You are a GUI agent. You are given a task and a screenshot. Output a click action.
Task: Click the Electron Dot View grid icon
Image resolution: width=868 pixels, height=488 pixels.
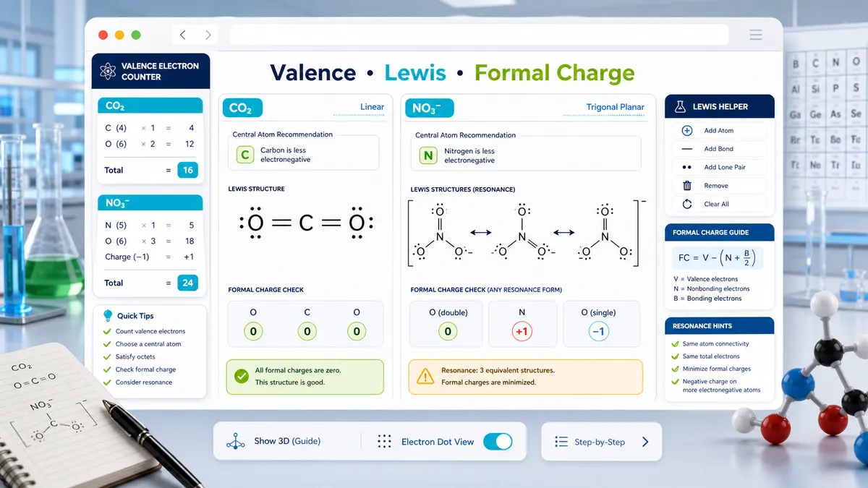(384, 442)
